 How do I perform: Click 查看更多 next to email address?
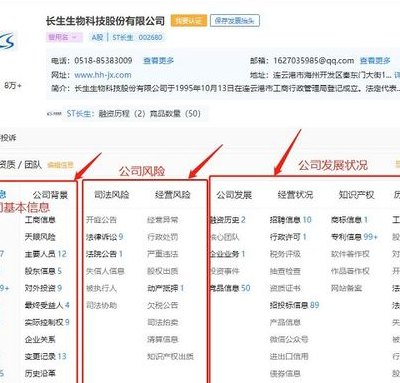375,61
